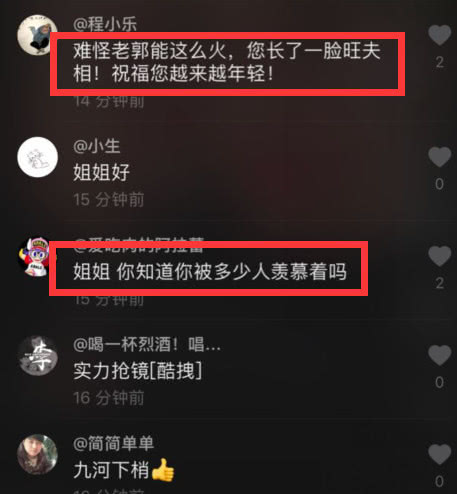Open username link @简简单单
The width and height of the screenshot is (457, 494).
point(113,444)
